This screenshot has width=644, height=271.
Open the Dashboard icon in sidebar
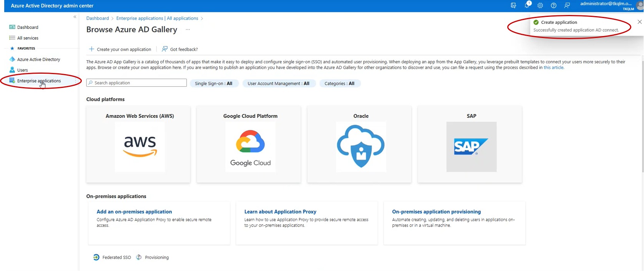(x=12, y=27)
